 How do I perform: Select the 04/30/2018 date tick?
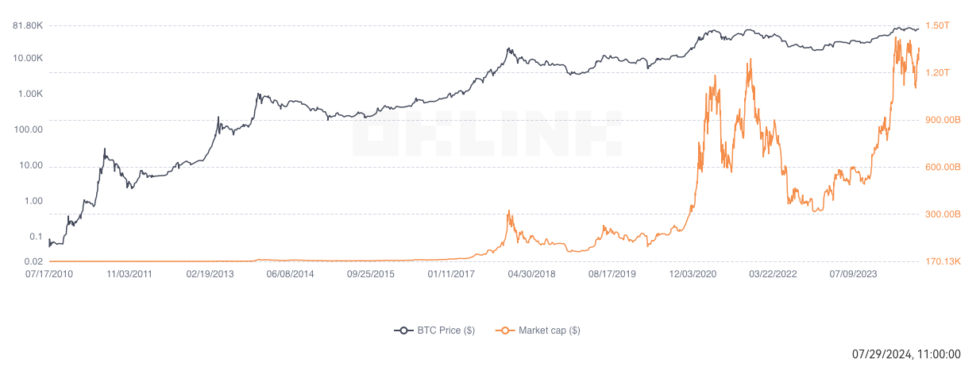531,274
